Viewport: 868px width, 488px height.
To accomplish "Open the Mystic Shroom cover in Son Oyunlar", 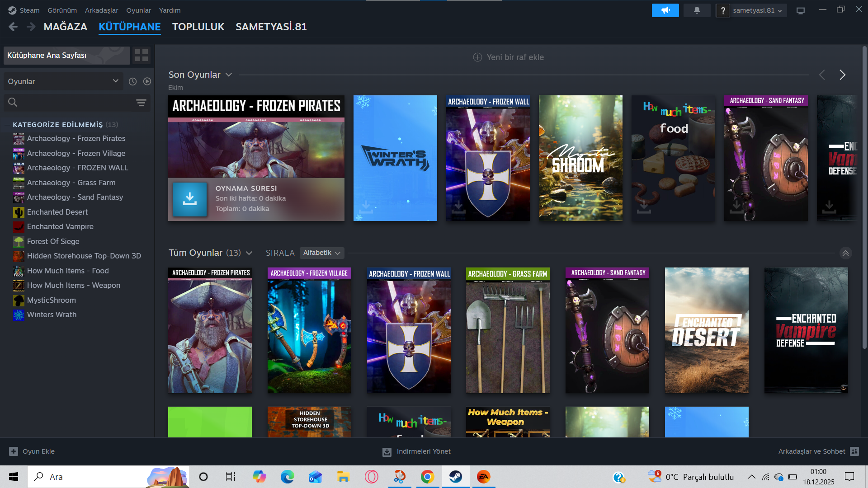I will (x=580, y=158).
